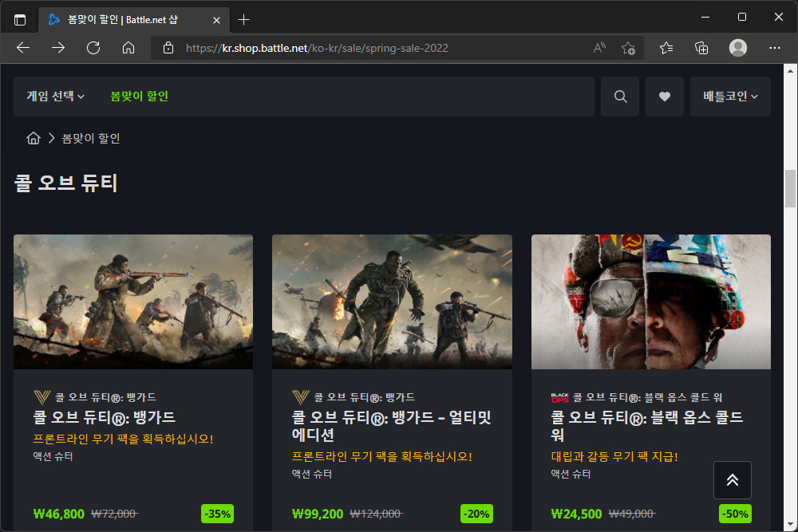Click the 콜 오브 듀티 section heading
The image size is (798, 532).
[65, 183]
